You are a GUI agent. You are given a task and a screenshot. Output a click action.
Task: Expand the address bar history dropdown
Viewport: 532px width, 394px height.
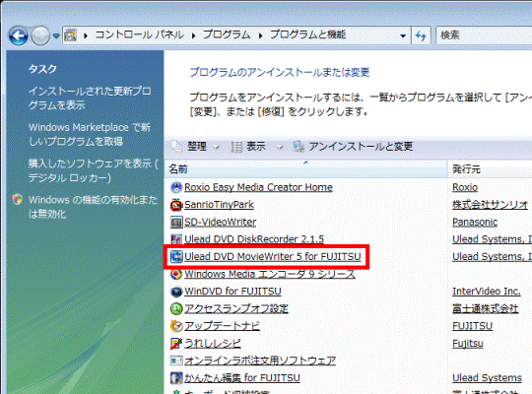pyautogui.click(x=403, y=35)
